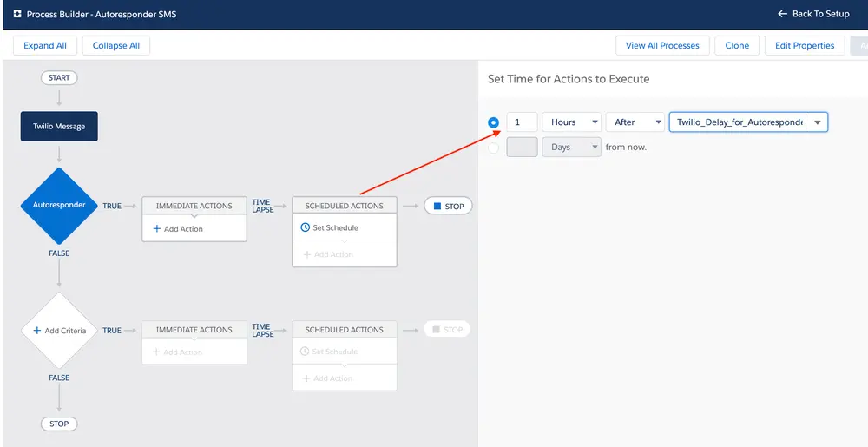868x447 pixels.
Task: Click the greyed Set Schedule in second row
Action: (329, 352)
